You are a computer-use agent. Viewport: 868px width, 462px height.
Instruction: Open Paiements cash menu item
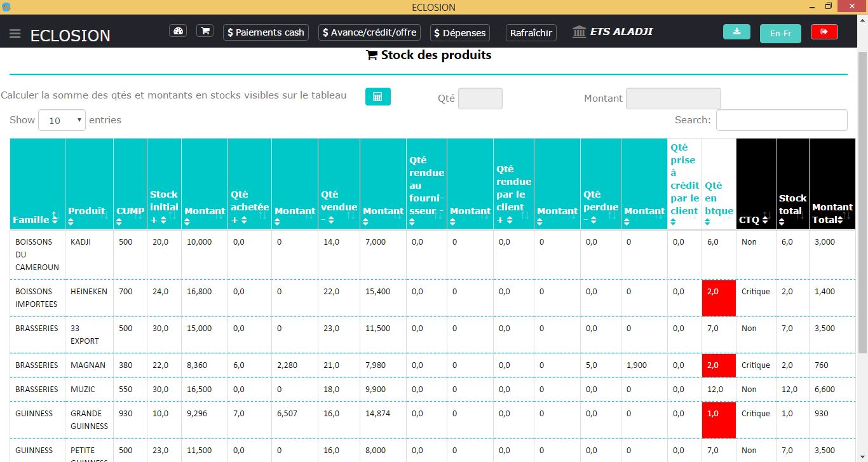[x=266, y=32]
